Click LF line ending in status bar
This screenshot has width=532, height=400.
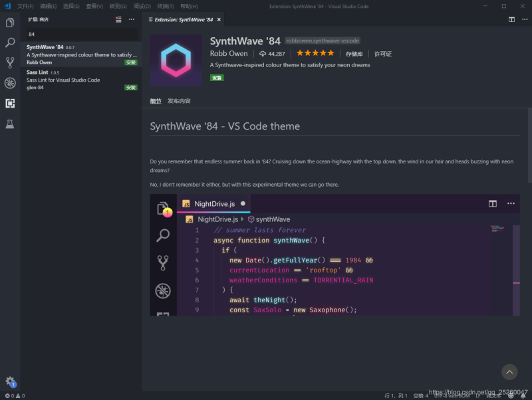478,395
